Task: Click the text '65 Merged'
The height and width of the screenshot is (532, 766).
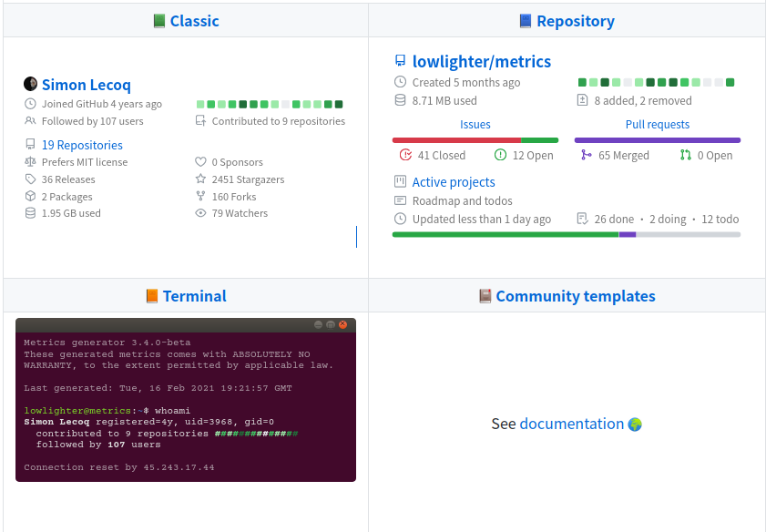Action: tap(624, 156)
